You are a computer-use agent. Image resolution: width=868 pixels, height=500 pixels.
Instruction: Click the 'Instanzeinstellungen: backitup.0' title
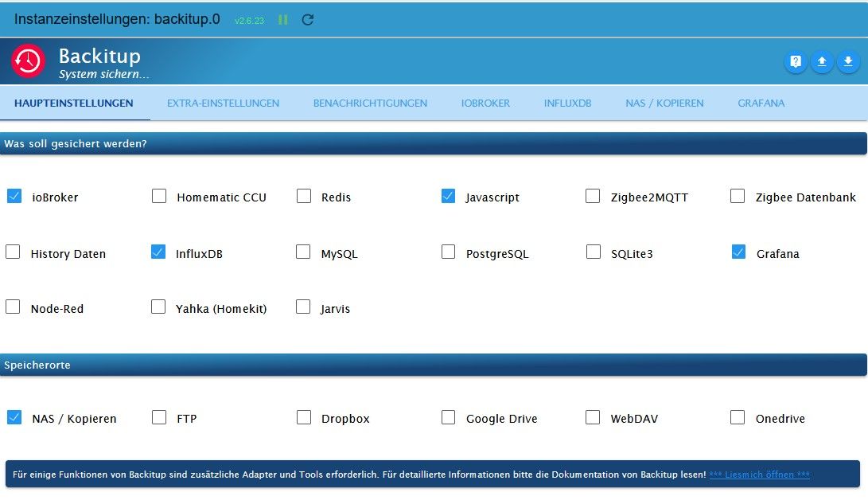pyautogui.click(x=117, y=19)
